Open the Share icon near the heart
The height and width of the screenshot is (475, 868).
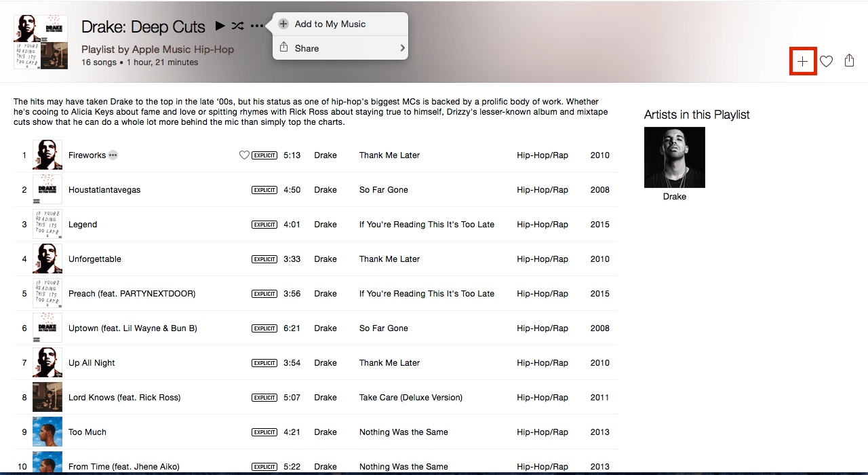click(x=849, y=60)
